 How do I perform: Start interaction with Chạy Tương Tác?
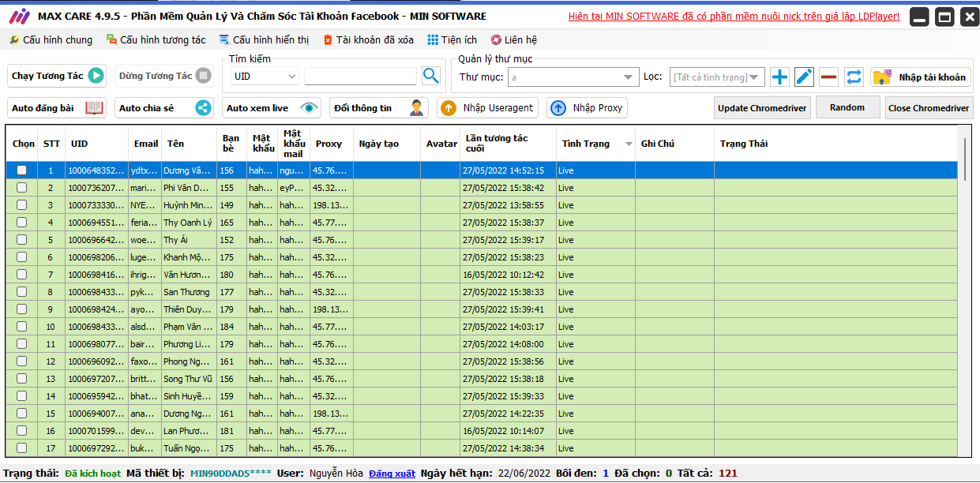57,76
